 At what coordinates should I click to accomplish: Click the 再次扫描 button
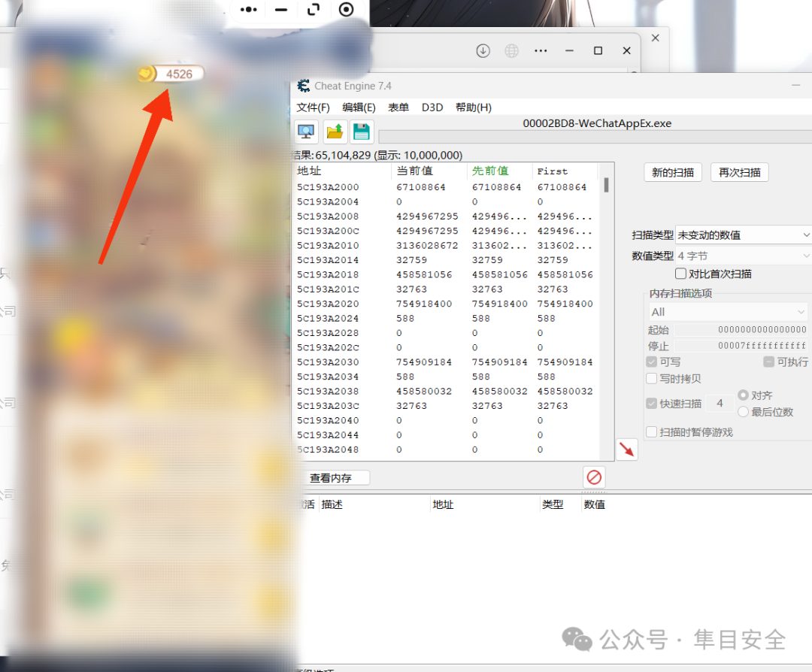[740, 172]
